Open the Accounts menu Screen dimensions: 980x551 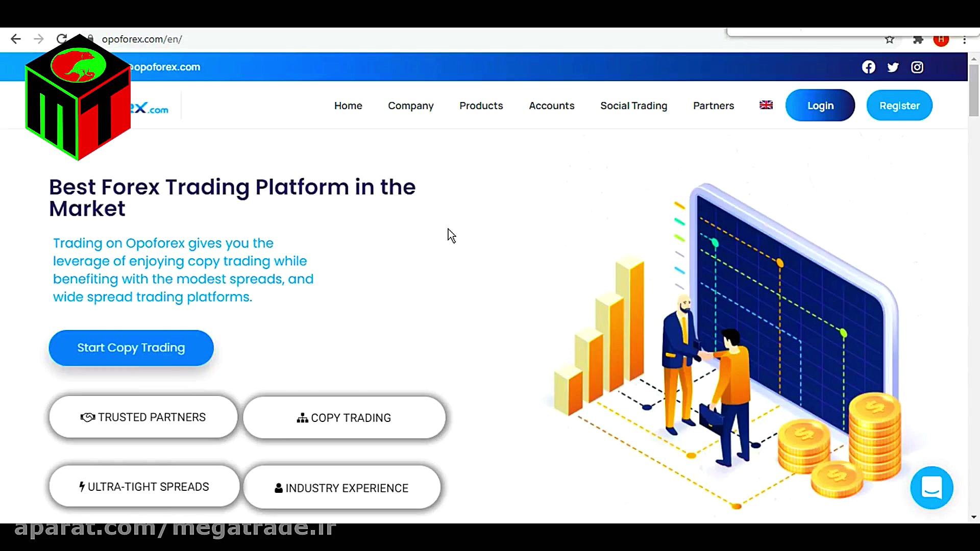click(552, 106)
